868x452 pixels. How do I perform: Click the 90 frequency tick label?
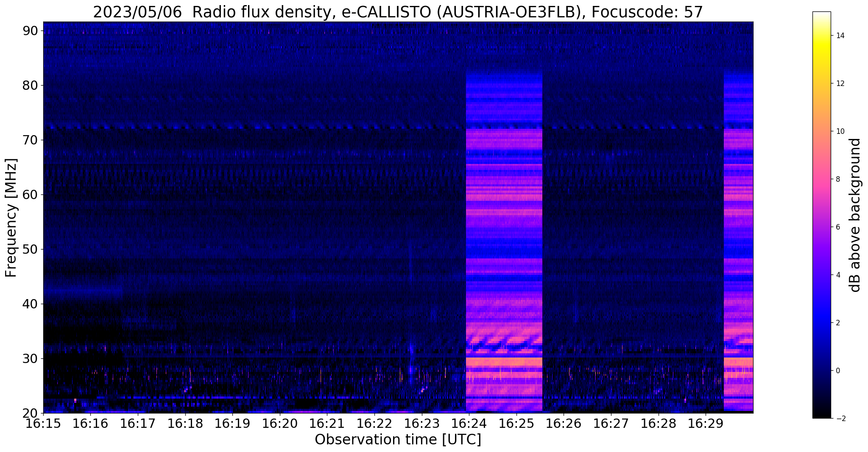coord(31,31)
